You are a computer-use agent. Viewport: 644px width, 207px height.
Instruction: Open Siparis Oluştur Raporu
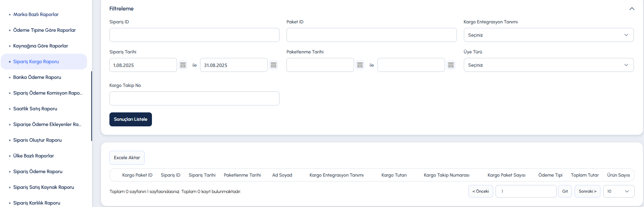point(37,140)
